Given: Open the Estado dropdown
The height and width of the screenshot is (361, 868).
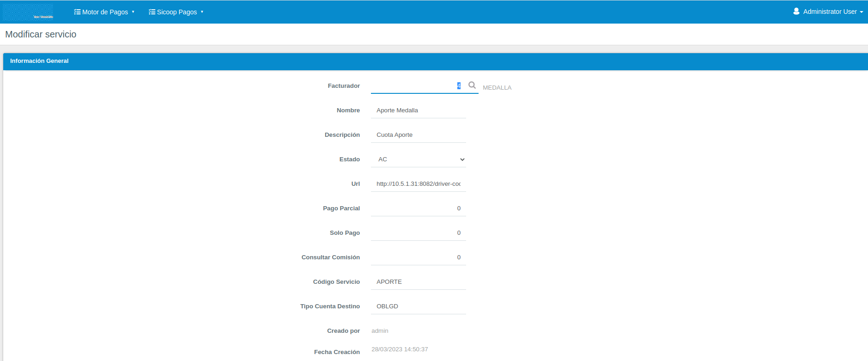Looking at the screenshot, I should point(418,159).
